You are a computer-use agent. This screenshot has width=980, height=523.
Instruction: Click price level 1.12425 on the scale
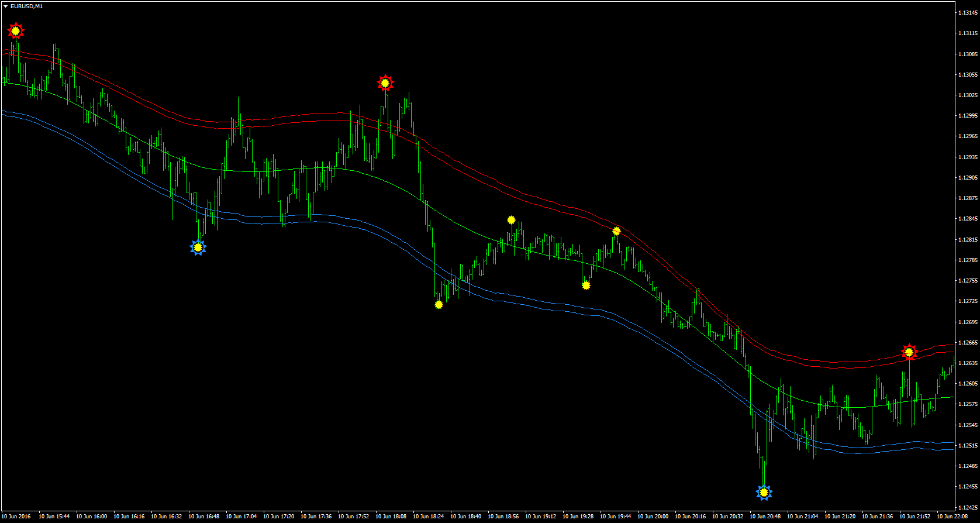968,507
